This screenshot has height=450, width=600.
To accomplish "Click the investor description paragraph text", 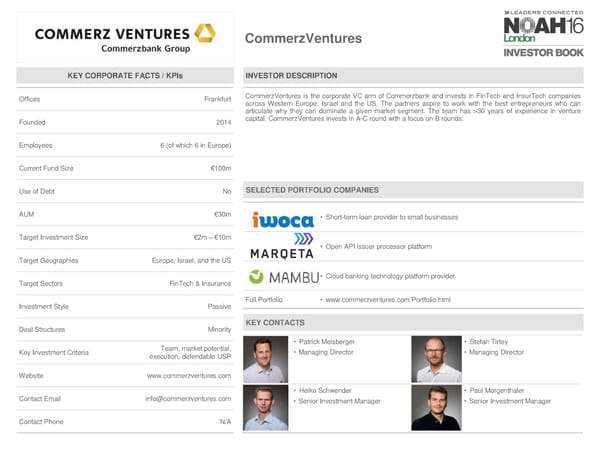I will pyautogui.click(x=412, y=107).
